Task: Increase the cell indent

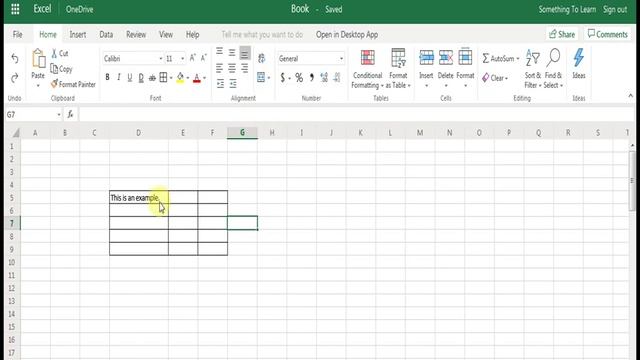Action: pos(233,84)
